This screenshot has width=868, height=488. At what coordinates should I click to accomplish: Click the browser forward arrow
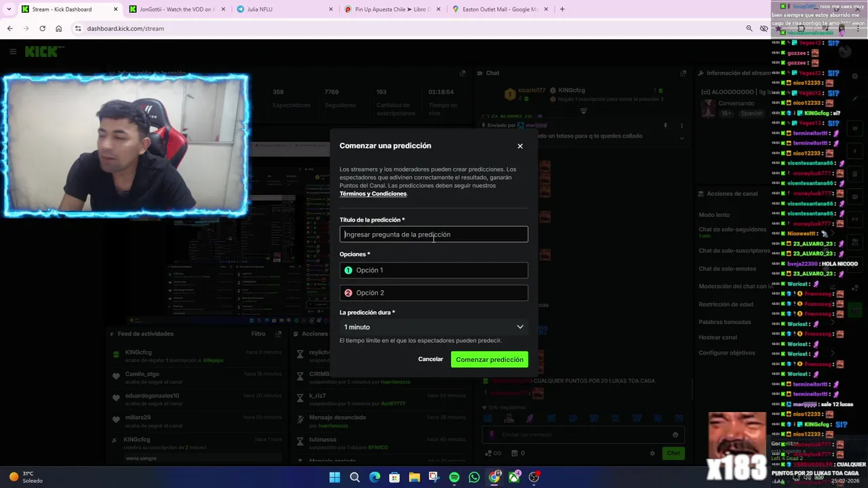click(26, 28)
